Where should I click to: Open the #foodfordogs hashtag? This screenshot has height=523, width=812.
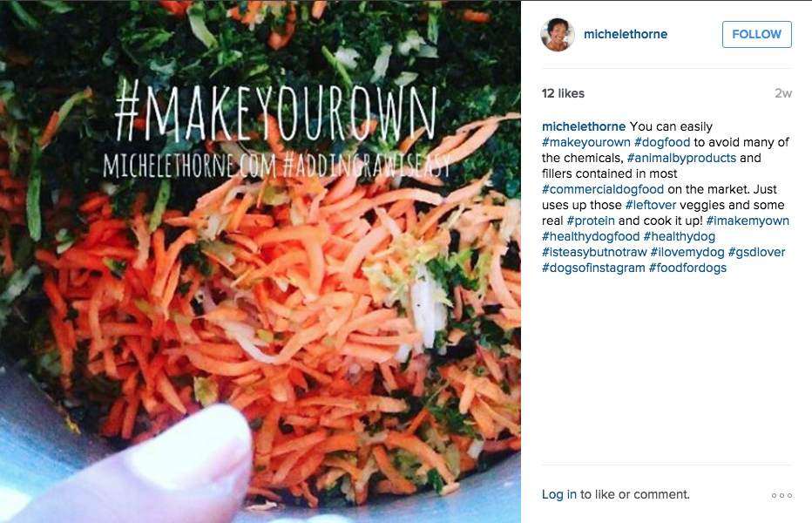(x=687, y=268)
